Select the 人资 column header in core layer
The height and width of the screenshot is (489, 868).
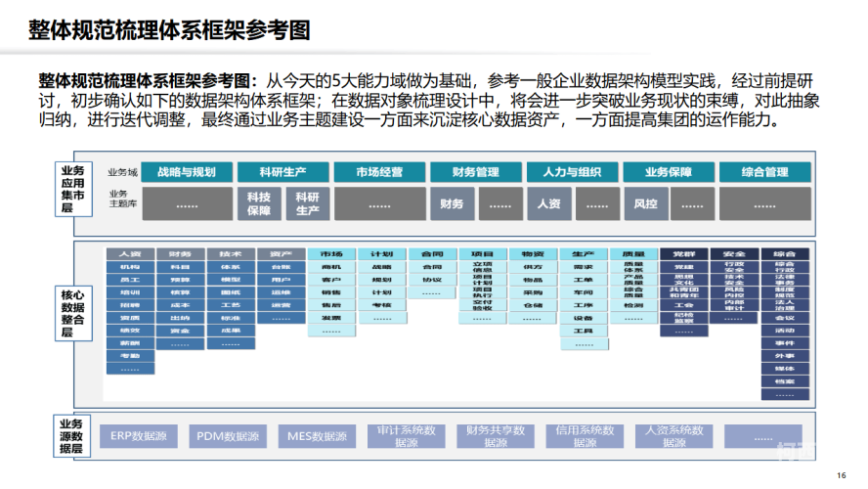pos(130,254)
